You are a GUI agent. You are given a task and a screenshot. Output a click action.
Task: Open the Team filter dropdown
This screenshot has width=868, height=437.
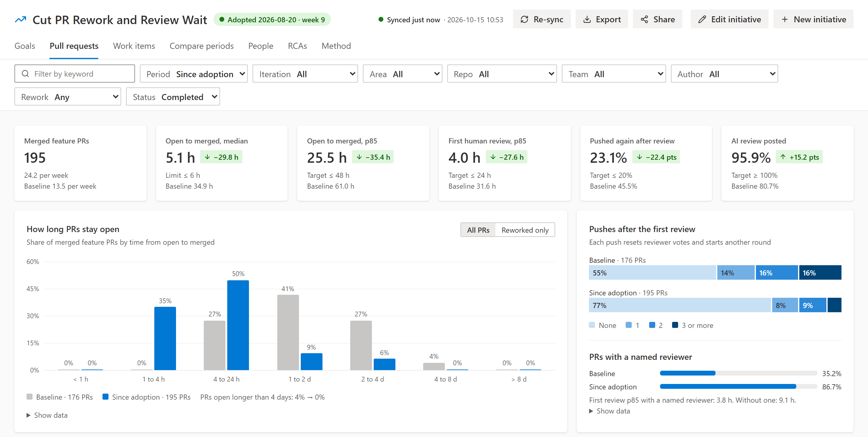click(x=614, y=74)
